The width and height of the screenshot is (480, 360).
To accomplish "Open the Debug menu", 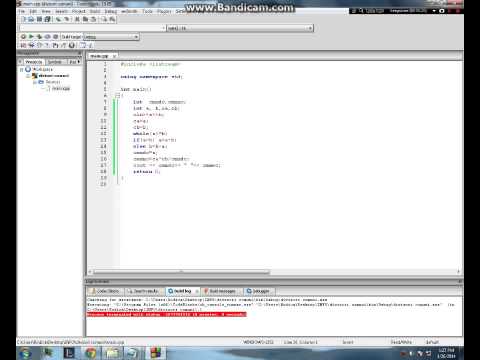I will pyautogui.click(x=111, y=11).
